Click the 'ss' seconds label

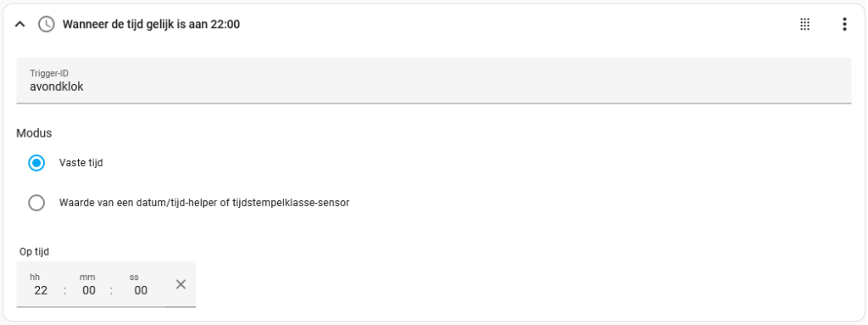pyautogui.click(x=134, y=277)
